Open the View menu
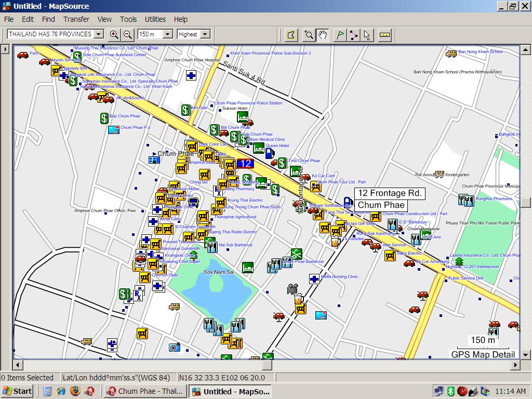532x399 pixels. 104,19
